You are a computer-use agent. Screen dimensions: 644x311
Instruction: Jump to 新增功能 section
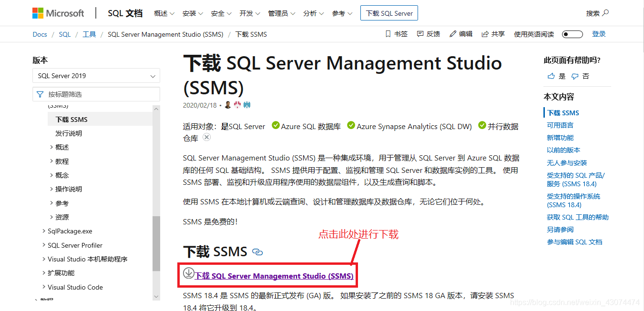(560, 138)
